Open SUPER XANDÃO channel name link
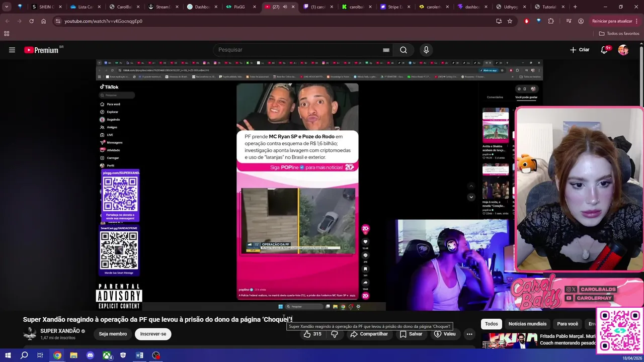644x362 pixels. tap(60, 331)
